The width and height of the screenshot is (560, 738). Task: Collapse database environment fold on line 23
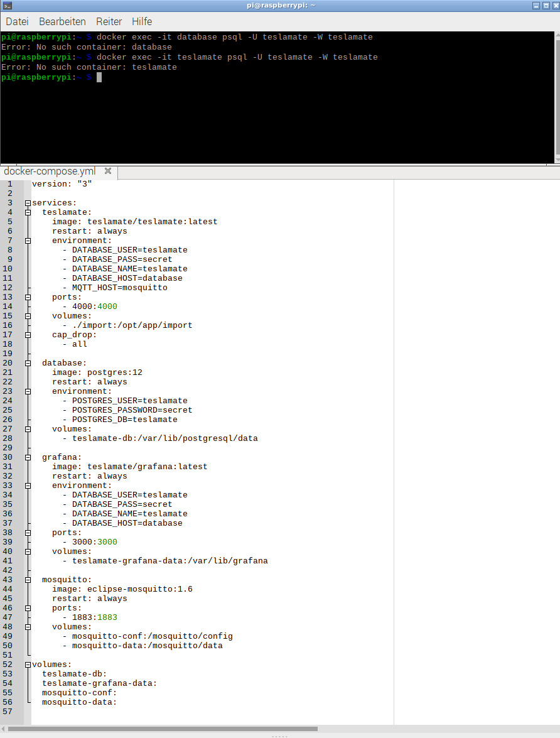pyautogui.click(x=28, y=391)
